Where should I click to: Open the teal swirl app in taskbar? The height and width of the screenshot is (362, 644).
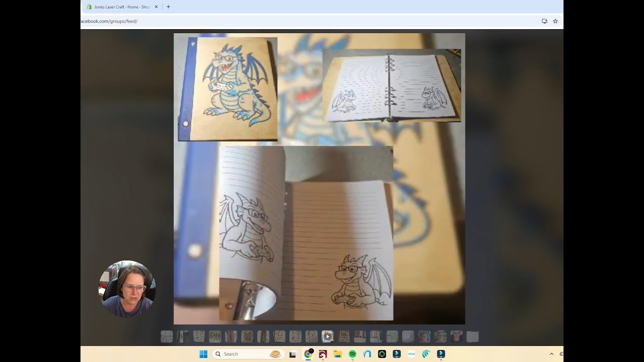tap(426, 354)
